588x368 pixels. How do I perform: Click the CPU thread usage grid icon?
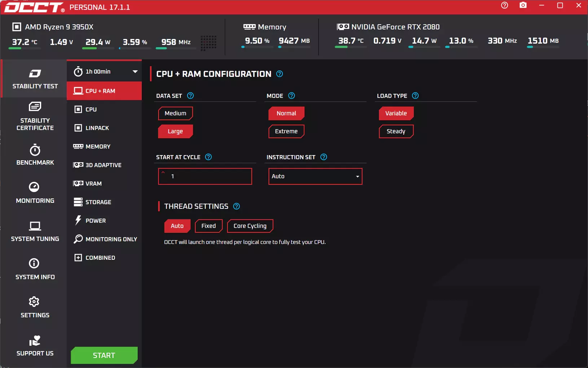pyautogui.click(x=209, y=43)
